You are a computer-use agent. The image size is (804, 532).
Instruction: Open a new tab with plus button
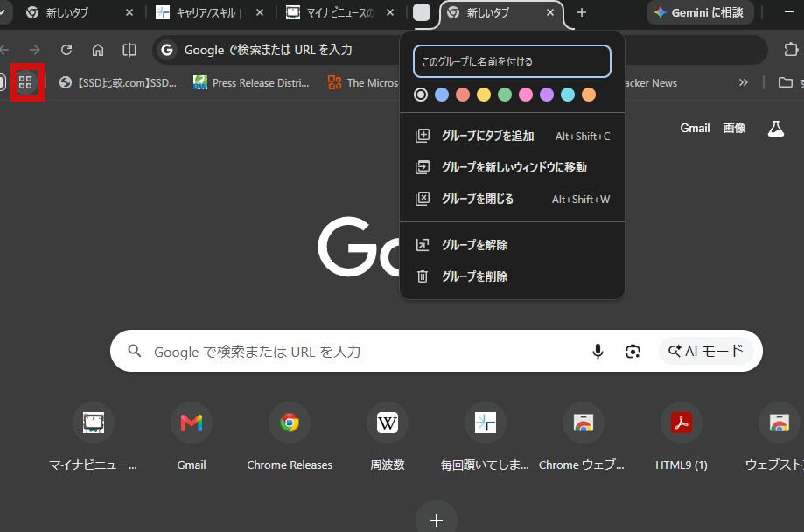(582, 12)
